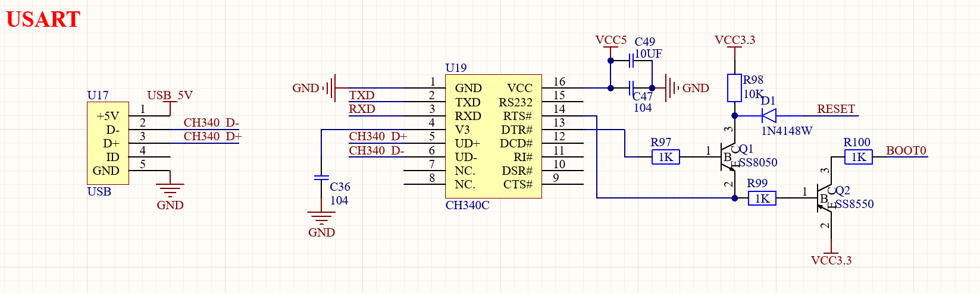Viewport: 980px width, 293px height.
Task: Select the RESET net label
Action: [x=836, y=109]
